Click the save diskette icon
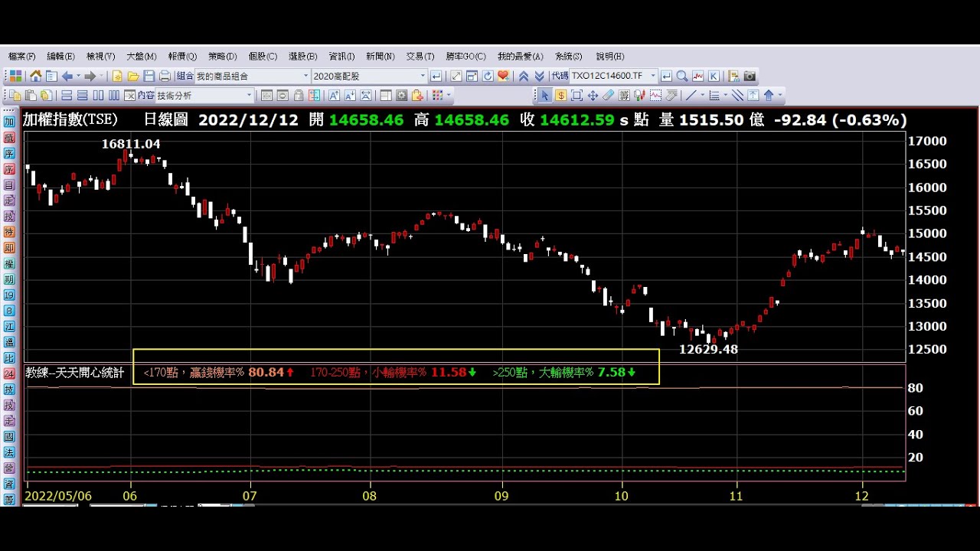This screenshot has width=980, height=551. point(149,76)
